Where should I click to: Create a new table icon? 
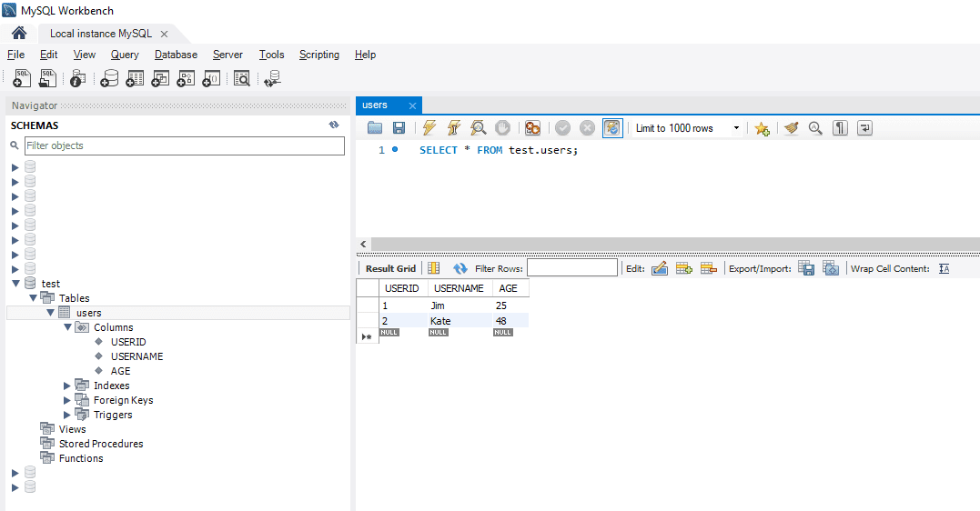135,78
